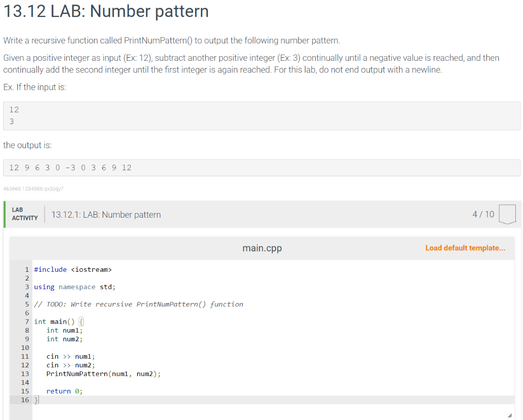Click the TODO comment on line 5
Screen dimensions: 523x420
pos(138,304)
